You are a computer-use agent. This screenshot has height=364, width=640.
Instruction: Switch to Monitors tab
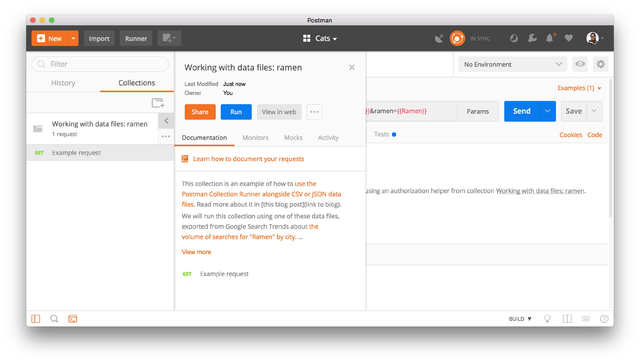[255, 137]
